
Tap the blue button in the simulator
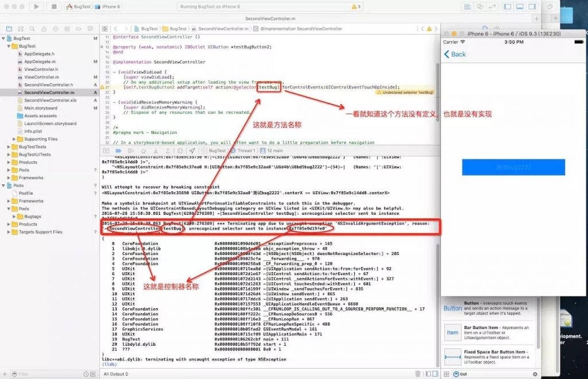513,167
